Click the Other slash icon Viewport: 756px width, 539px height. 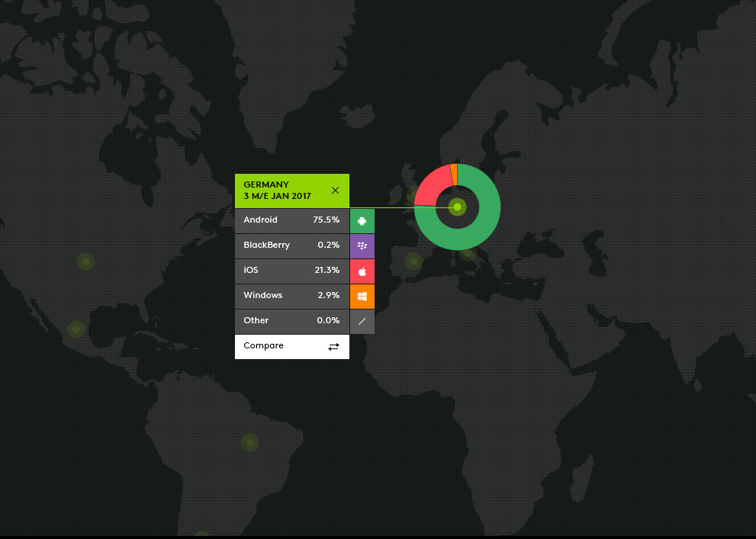[x=362, y=321]
